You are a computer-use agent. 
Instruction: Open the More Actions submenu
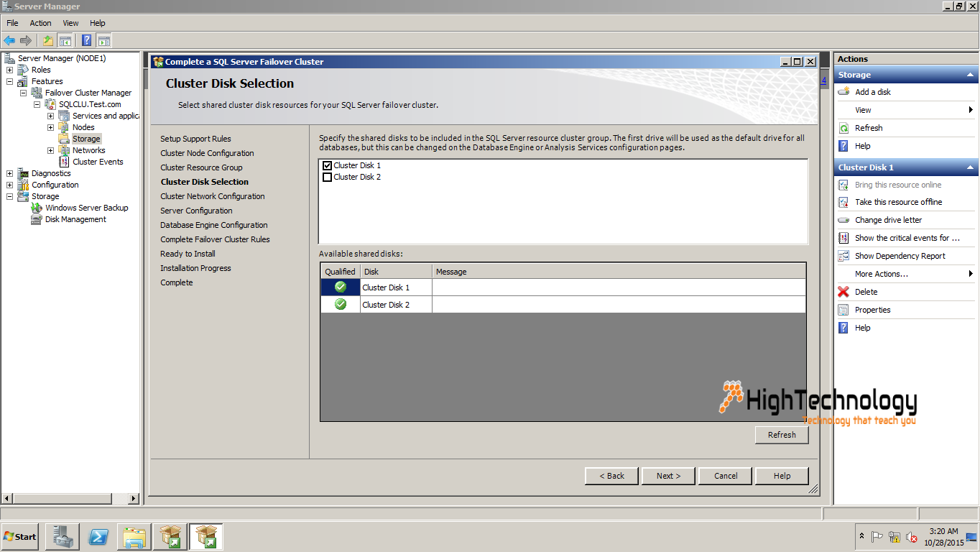tap(905, 274)
